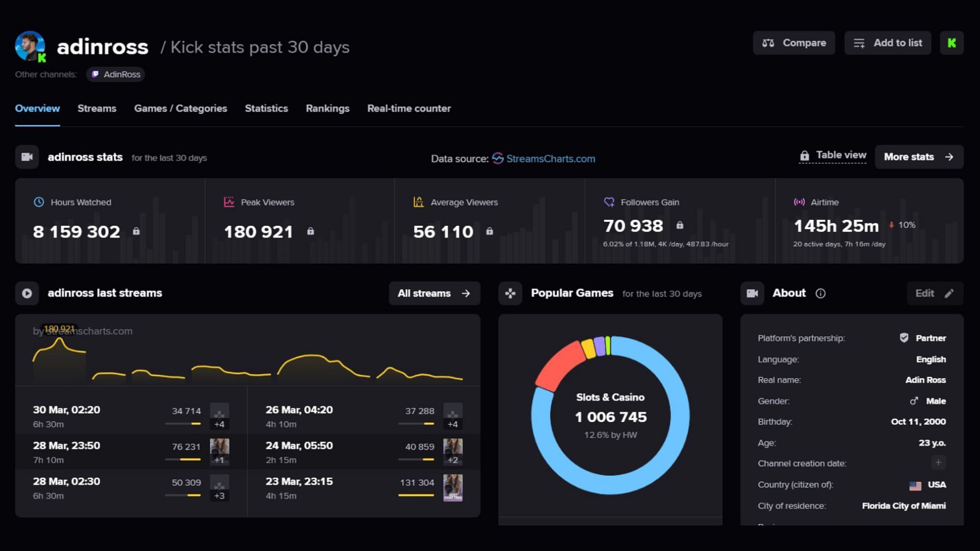This screenshot has height=551, width=980.
Task: Open the 28 Mar, 23:50 stream
Action: tap(131, 452)
